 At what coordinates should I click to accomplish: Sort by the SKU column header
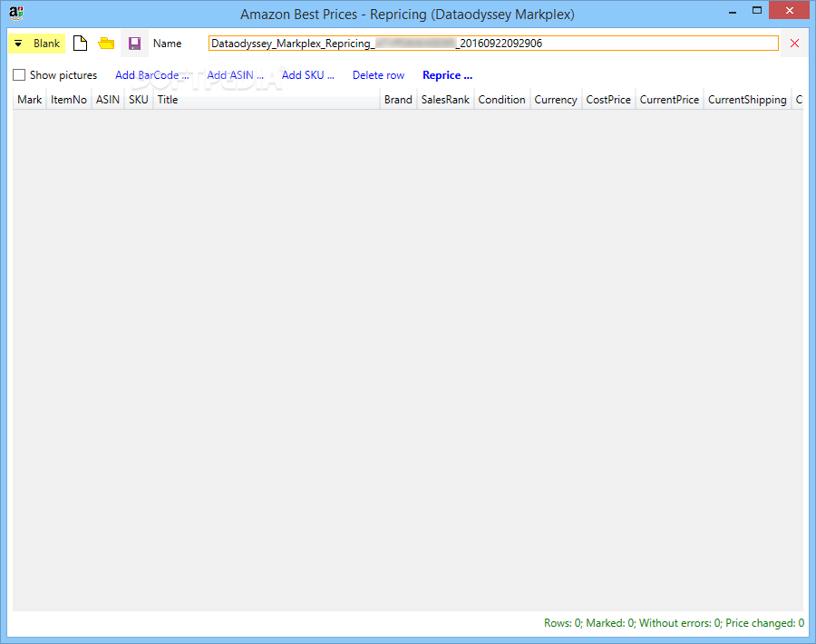coord(139,100)
